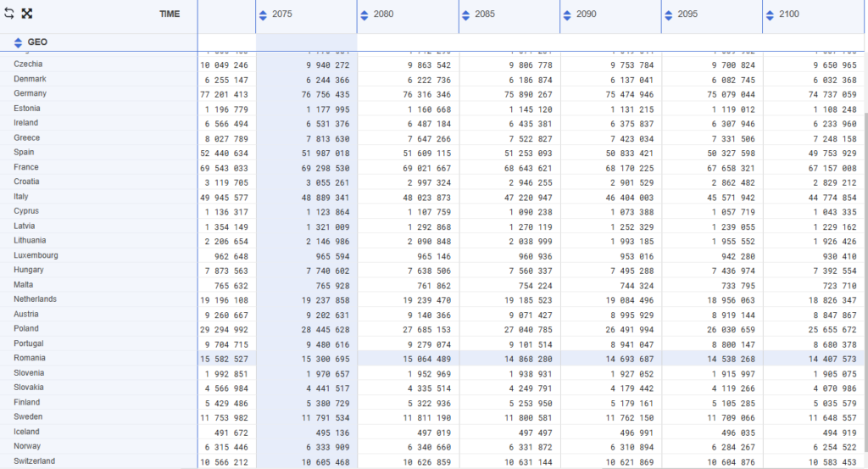Select the Romania row label
Screen dimensions: 868x469
(x=30, y=358)
